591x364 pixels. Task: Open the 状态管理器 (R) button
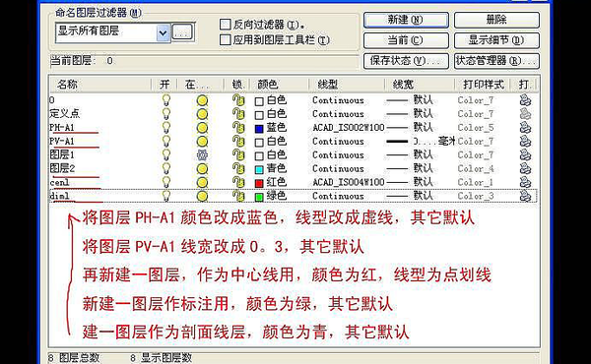pyautogui.click(x=496, y=61)
